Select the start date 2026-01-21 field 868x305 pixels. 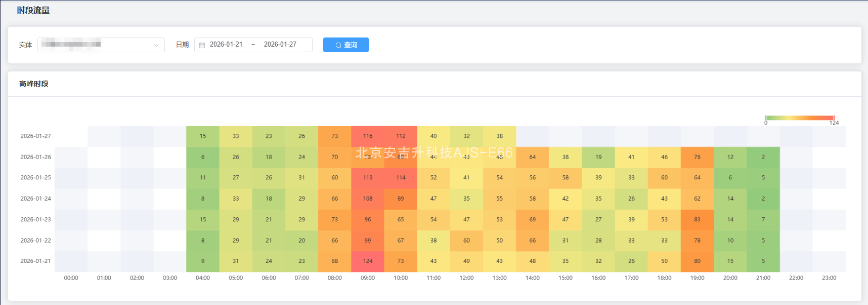click(x=226, y=45)
